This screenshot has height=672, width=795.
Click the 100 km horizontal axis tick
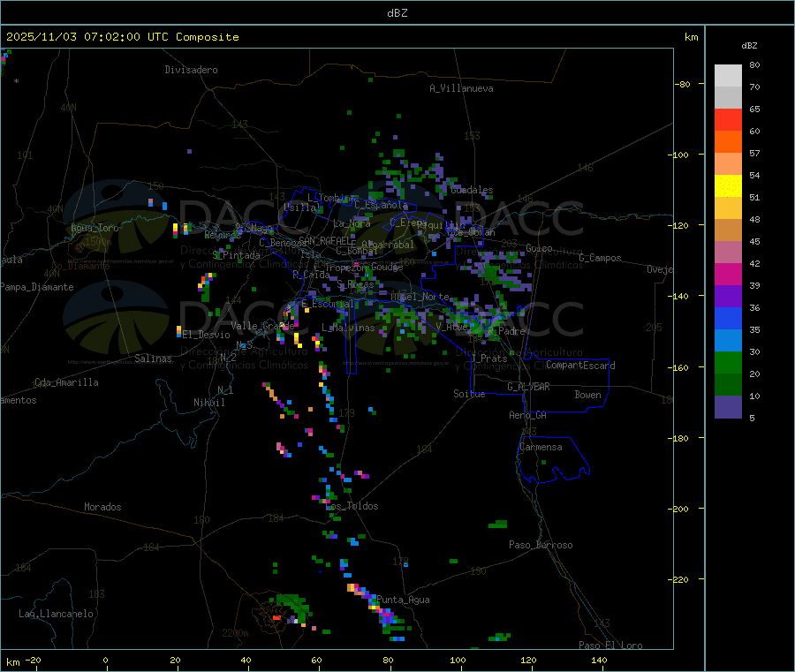tap(458, 660)
